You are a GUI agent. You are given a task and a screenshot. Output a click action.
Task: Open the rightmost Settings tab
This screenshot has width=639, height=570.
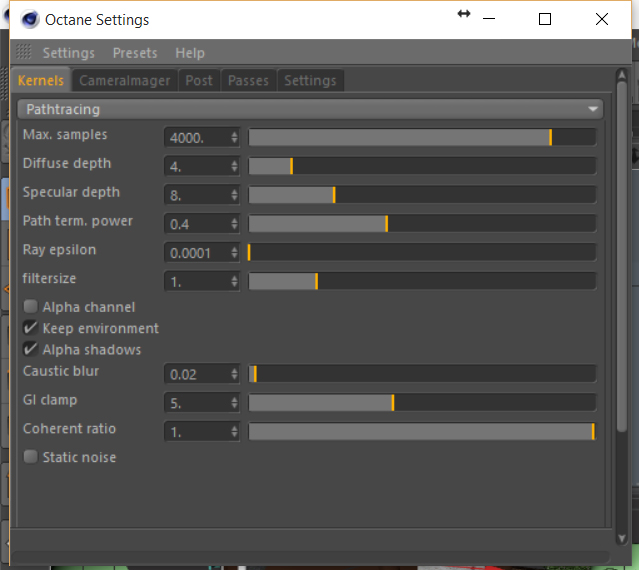pos(310,80)
